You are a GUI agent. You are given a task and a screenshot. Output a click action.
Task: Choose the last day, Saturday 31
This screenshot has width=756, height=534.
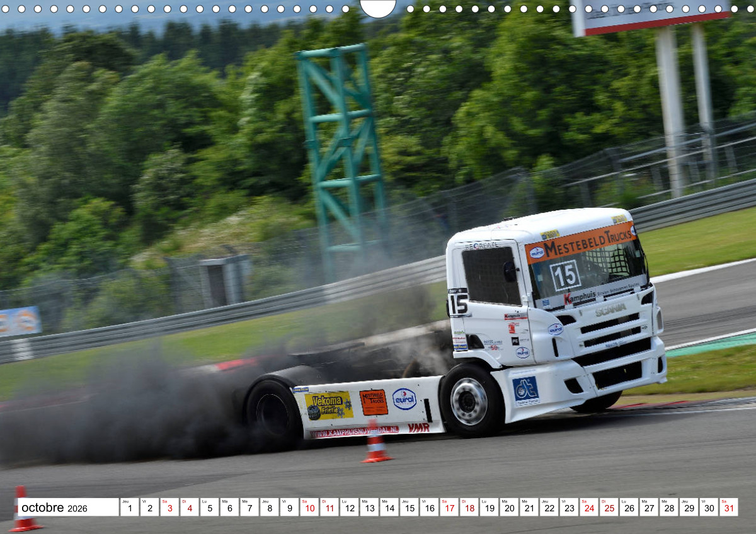(728, 508)
